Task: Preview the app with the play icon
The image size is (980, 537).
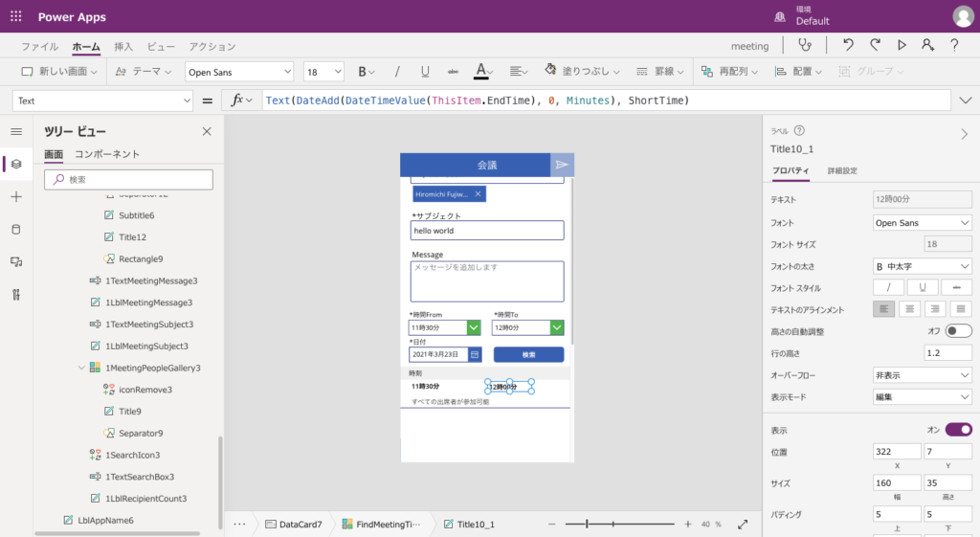Action: [902, 45]
